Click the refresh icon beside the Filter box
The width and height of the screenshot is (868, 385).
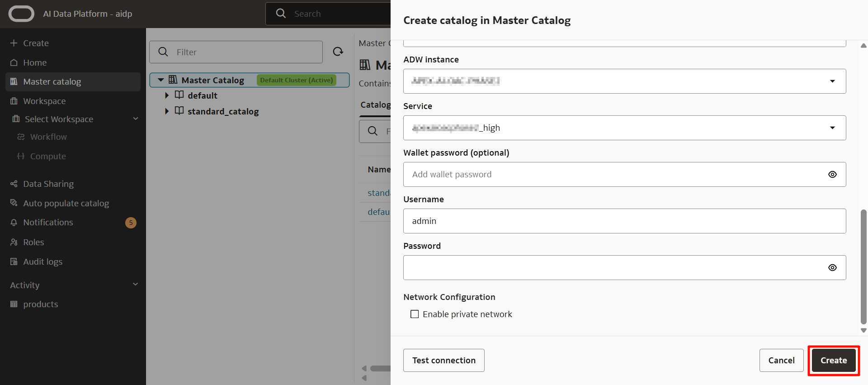point(338,52)
